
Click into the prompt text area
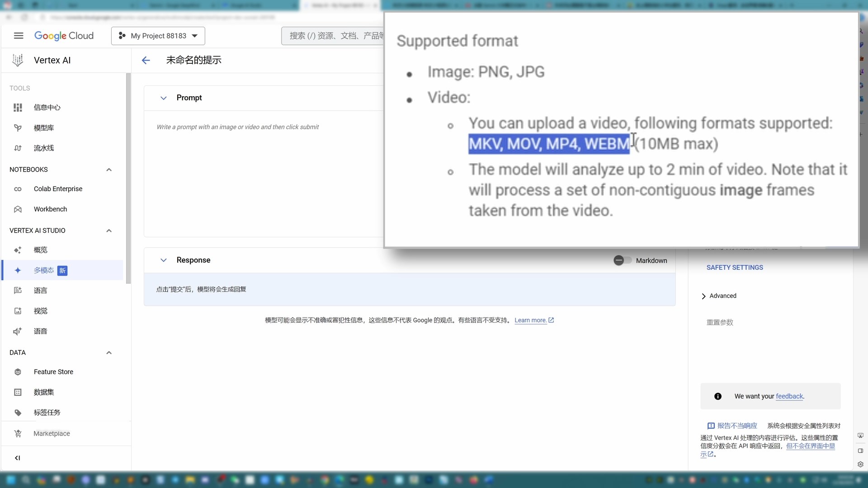point(264,174)
